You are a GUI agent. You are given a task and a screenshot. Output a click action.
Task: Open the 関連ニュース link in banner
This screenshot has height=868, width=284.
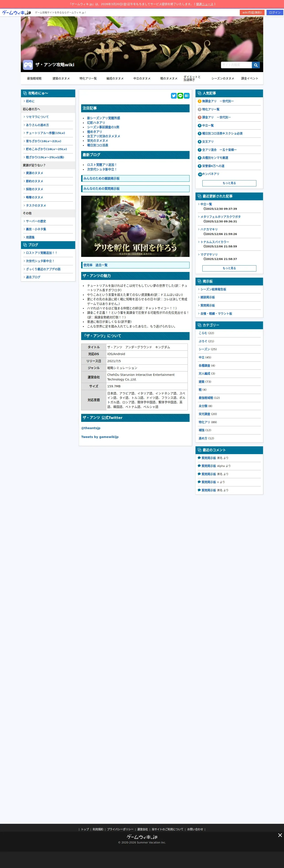click(204, 4)
